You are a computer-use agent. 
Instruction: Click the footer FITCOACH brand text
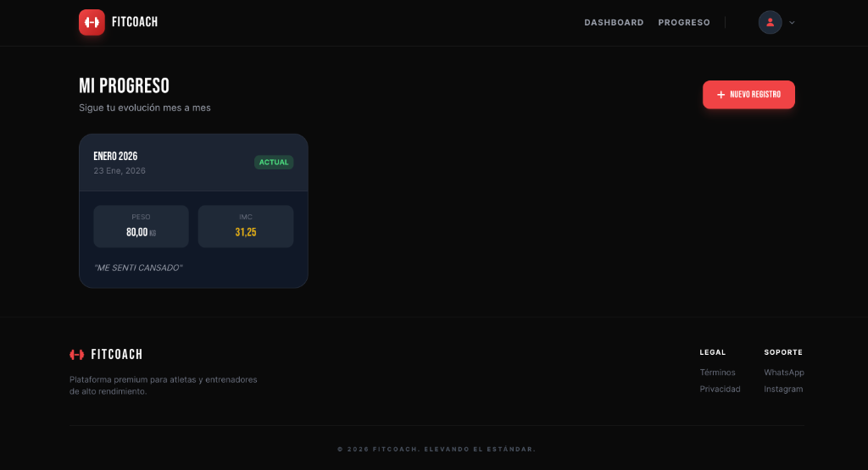click(x=117, y=355)
